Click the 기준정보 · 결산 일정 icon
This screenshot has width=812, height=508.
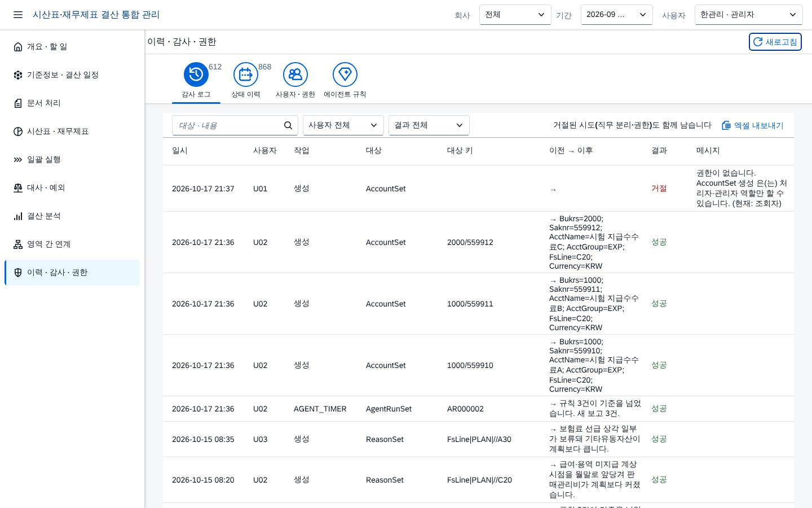coord(18,75)
